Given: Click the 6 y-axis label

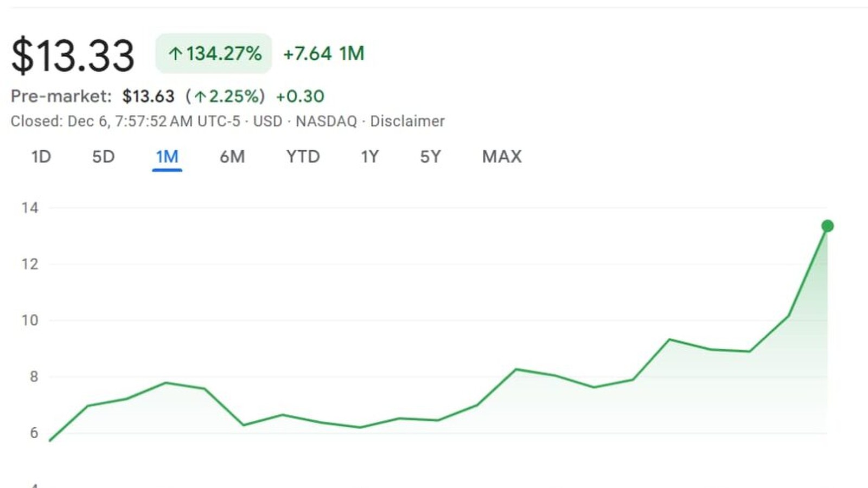Looking at the screenshot, I should point(34,433).
